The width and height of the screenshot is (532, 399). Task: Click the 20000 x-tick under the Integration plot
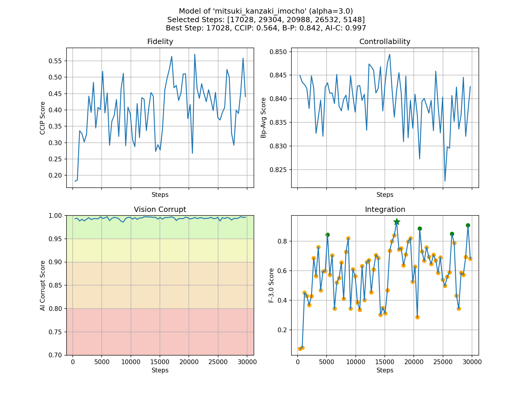(414, 361)
